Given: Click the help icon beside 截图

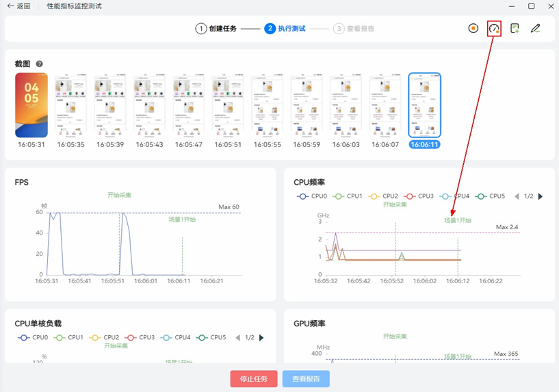Looking at the screenshot, I should click(x=40, y=64).
